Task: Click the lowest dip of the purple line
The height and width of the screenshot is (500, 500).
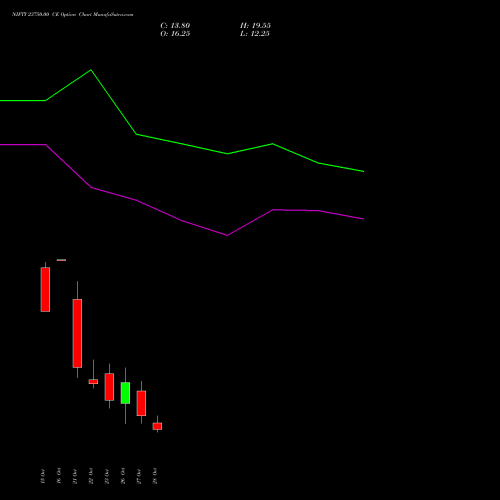Action: 227,235
